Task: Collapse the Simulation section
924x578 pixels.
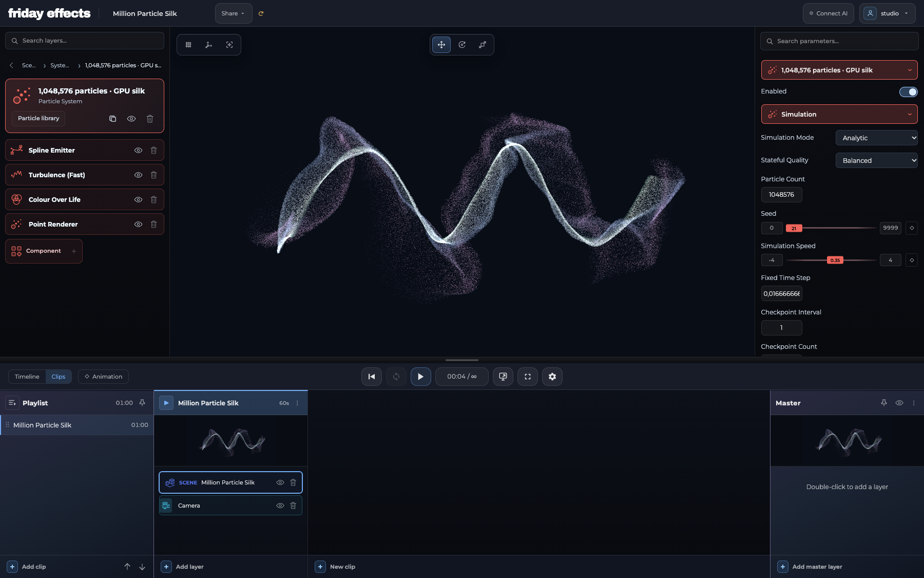Action: tap(839, 114)
